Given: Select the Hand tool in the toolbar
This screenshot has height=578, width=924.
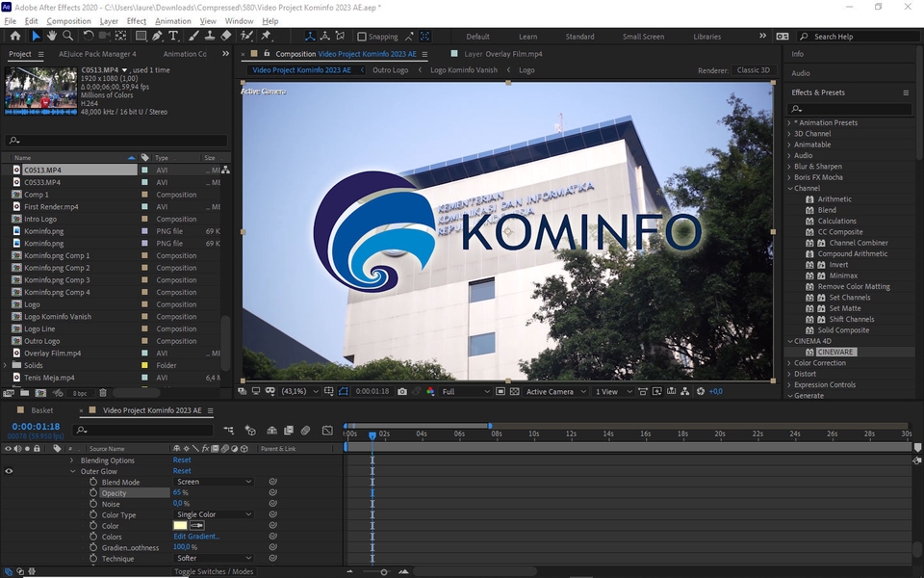Looking at the screenshot, I should point(53,37).
